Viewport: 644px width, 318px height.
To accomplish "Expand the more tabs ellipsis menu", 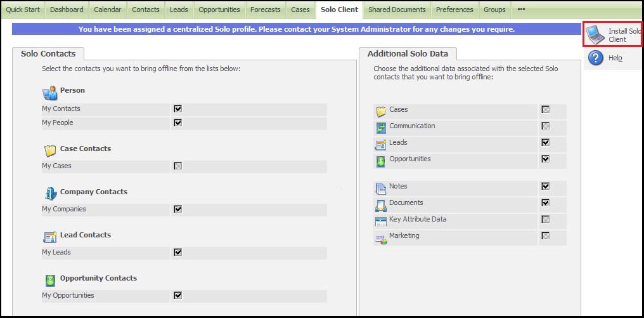I will (521, 10).
